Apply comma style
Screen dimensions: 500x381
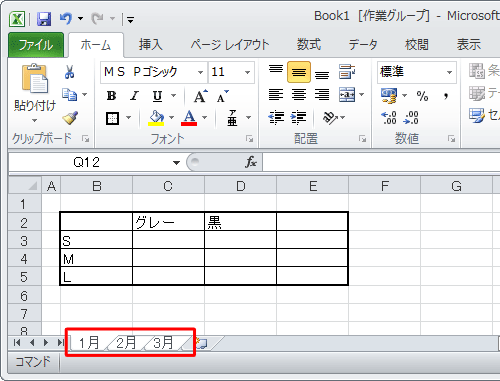446,96
